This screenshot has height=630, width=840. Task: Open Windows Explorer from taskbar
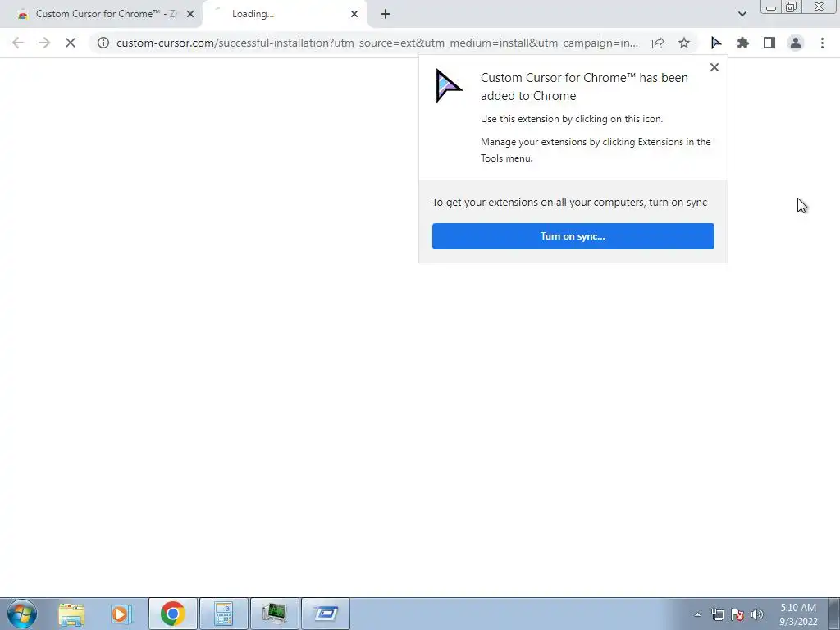point(71,614)
